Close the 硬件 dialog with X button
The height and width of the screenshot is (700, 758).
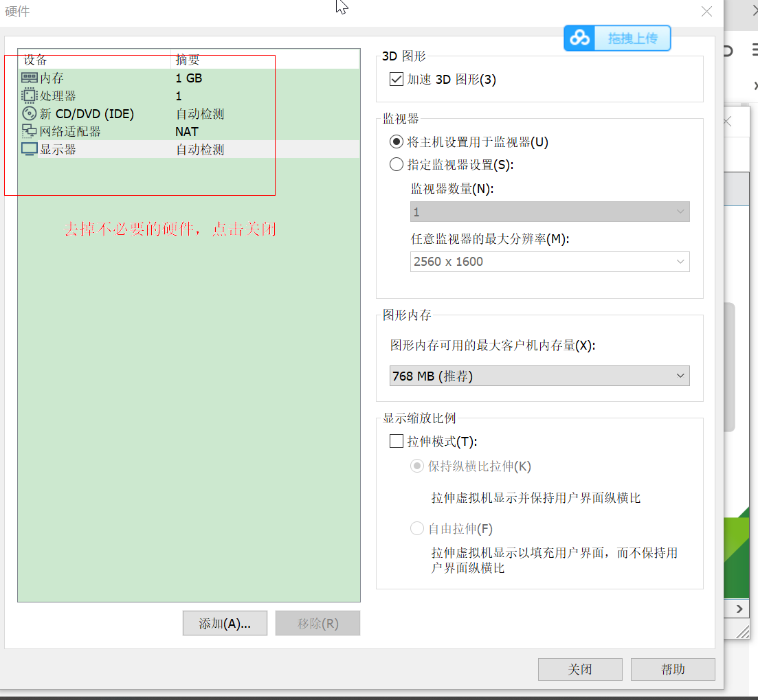point(706,12)
